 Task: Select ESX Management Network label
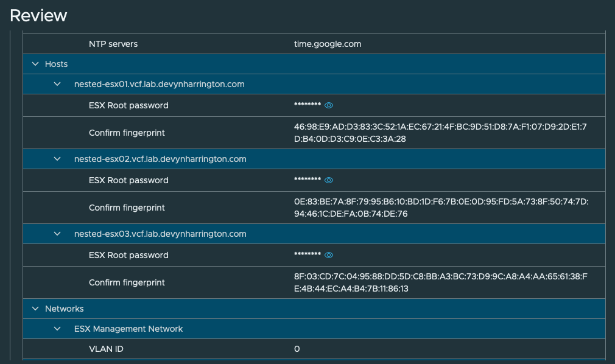(x=128, y=329)
